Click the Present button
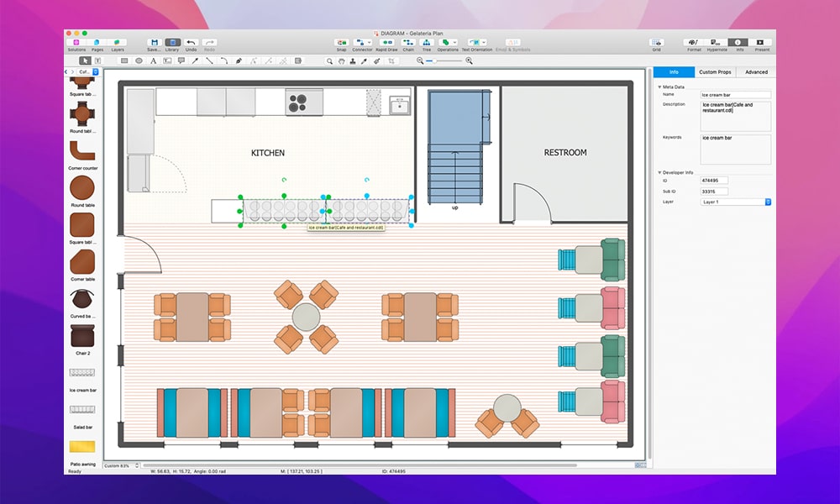 pyautogui.click(x=761, y=42)
